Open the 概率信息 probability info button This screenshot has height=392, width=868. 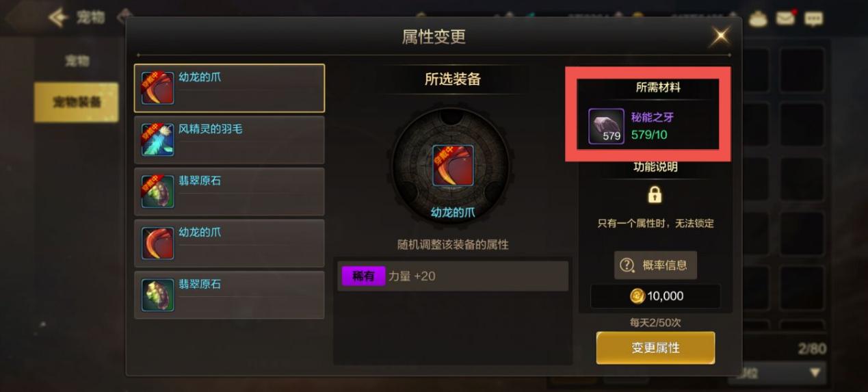655,265
